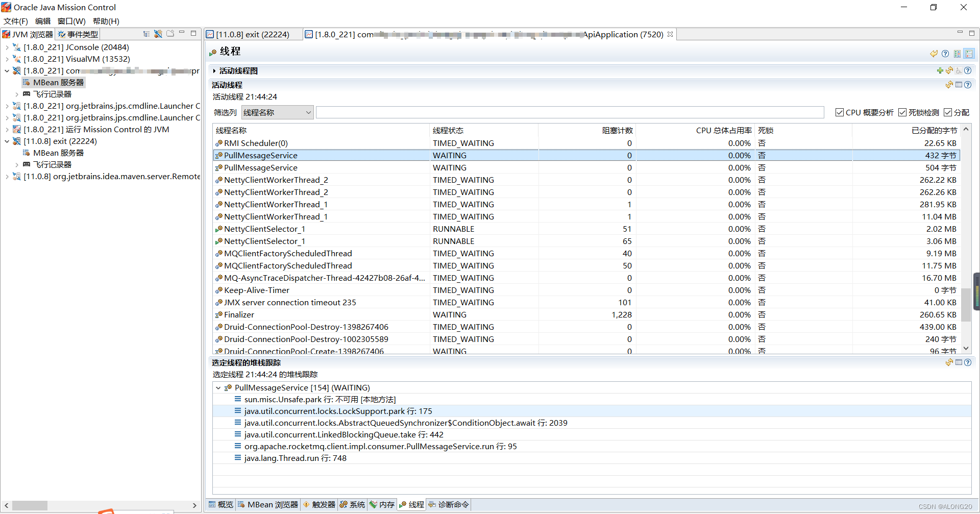The width and height of the screenshot is (980, 514).
Task: Click the new folder icon in JVM browser
Action: (x=170, y=34)
